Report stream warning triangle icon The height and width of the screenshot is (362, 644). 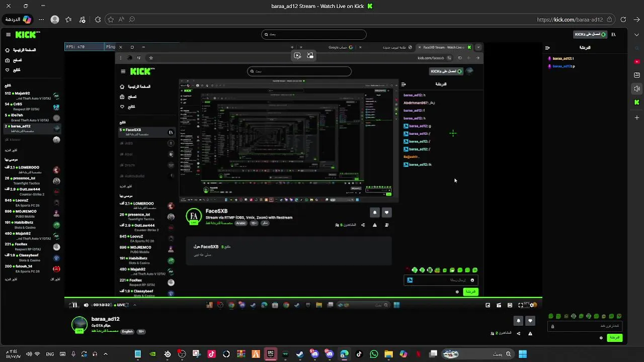click(530, 333)
